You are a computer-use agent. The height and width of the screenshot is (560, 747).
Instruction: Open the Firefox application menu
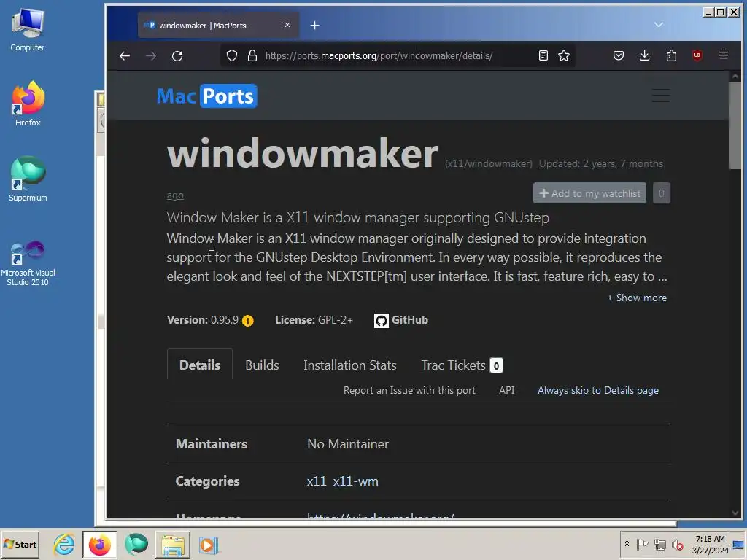click(x=724, y=55)
